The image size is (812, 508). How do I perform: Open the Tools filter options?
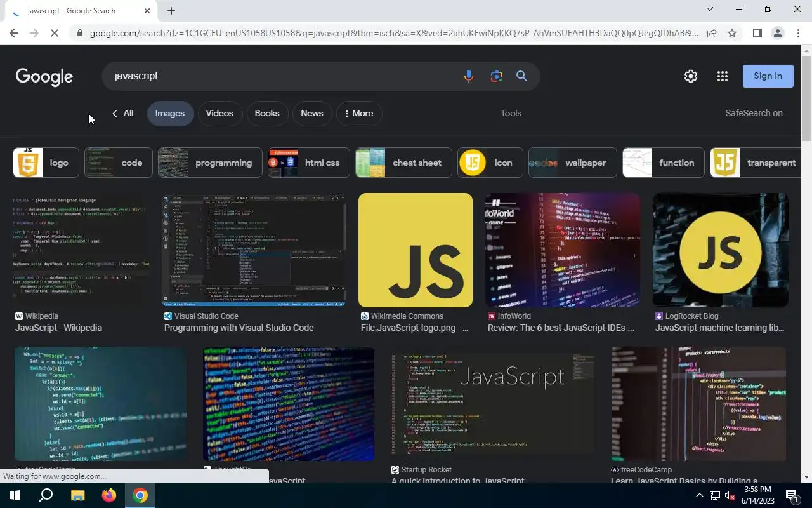(511, 114)
